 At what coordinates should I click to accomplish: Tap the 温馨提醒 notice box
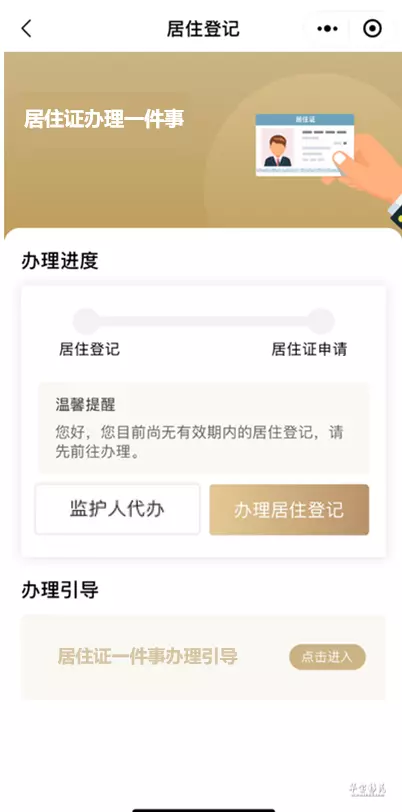(204, 428)
